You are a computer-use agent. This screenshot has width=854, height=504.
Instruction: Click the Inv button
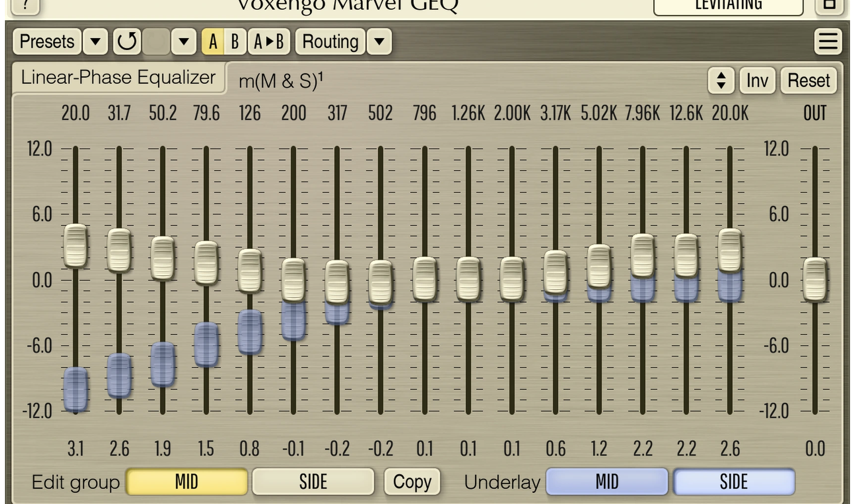[x=757, y=80]
